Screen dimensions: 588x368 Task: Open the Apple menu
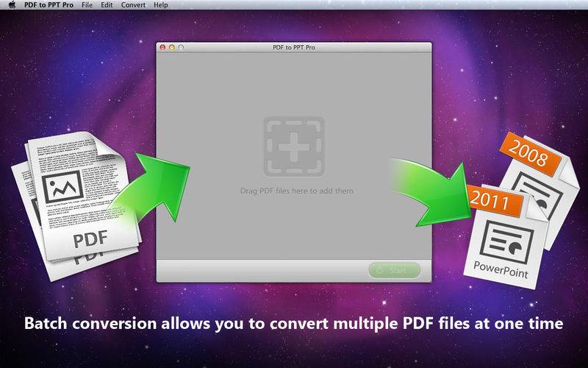(12, 5)
